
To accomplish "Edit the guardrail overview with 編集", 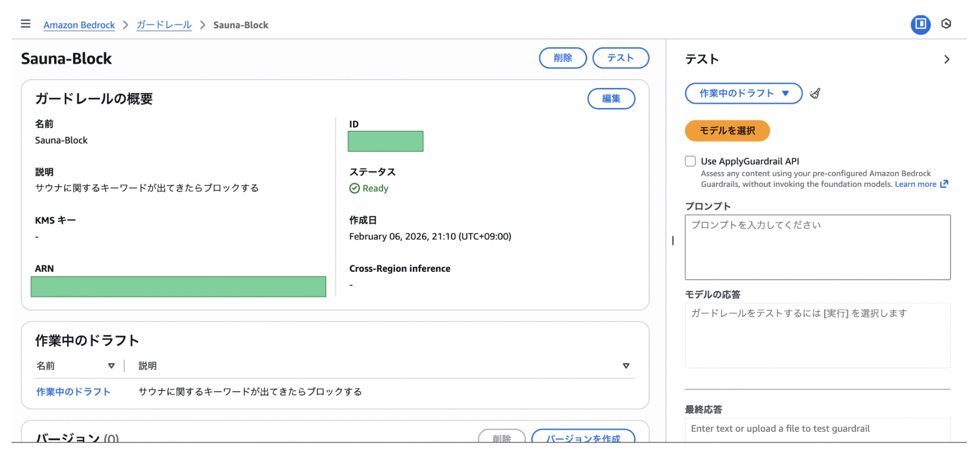I will click(x=611, y=99).
